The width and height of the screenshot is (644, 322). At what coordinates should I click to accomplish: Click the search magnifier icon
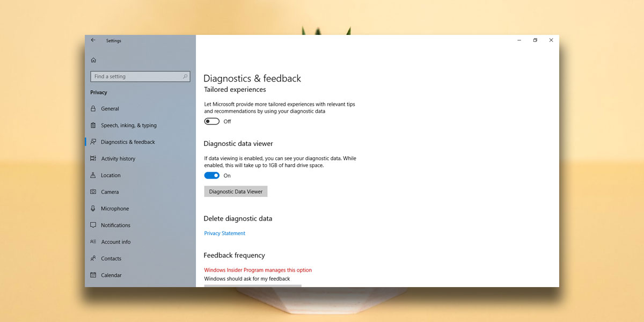pyautogui.click(x=186, y=76)
